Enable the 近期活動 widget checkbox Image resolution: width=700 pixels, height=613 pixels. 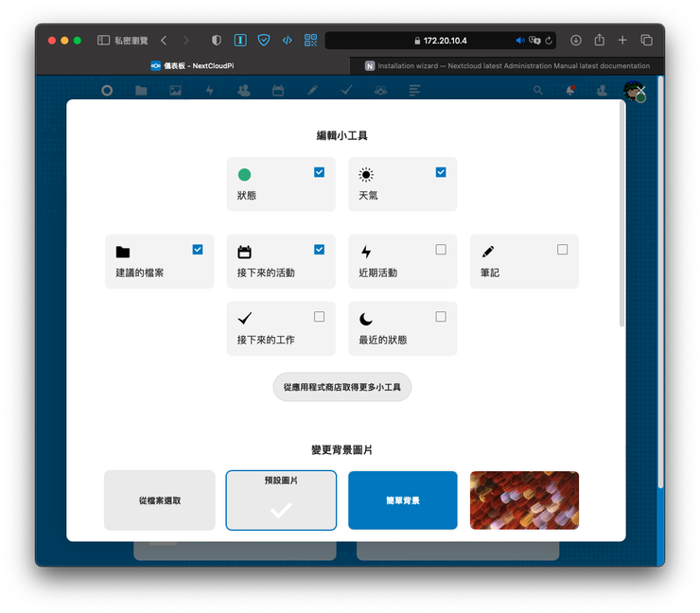click(x=441, y=250)
